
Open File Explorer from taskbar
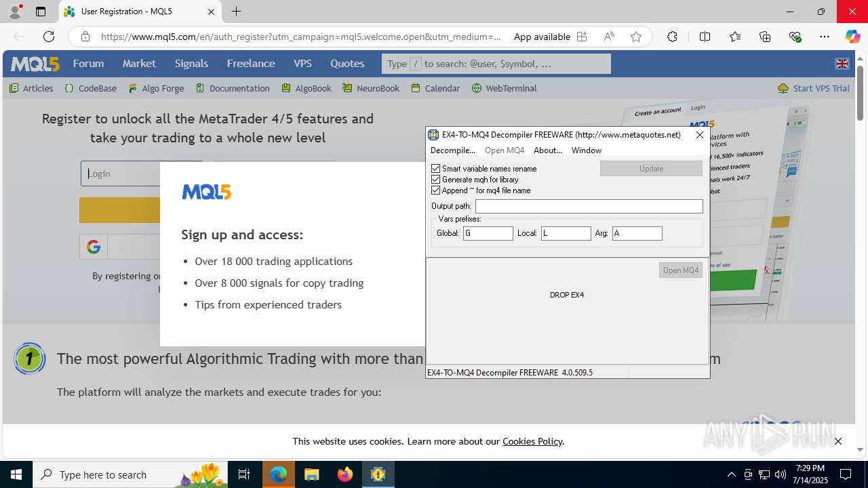point(311,474)
